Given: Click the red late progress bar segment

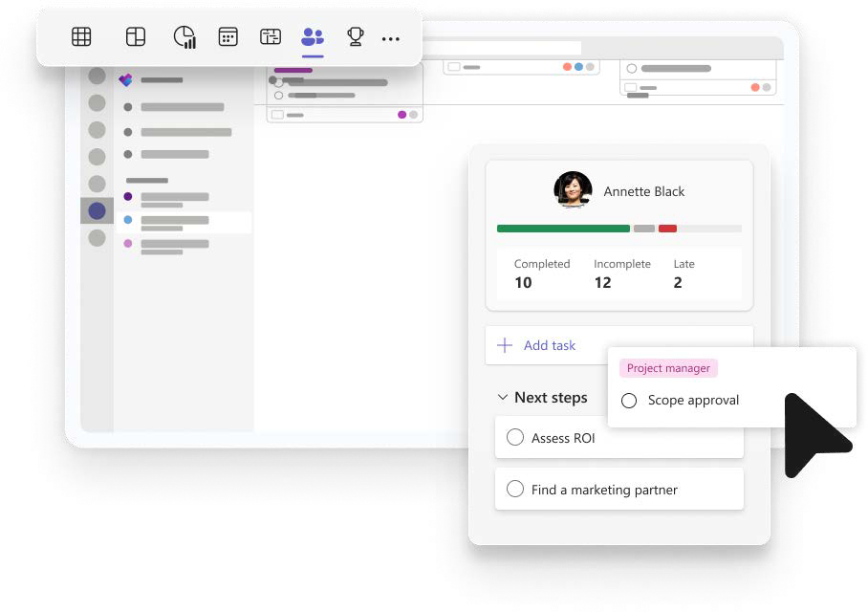Looking at the screenshot, I should point(667,229).
